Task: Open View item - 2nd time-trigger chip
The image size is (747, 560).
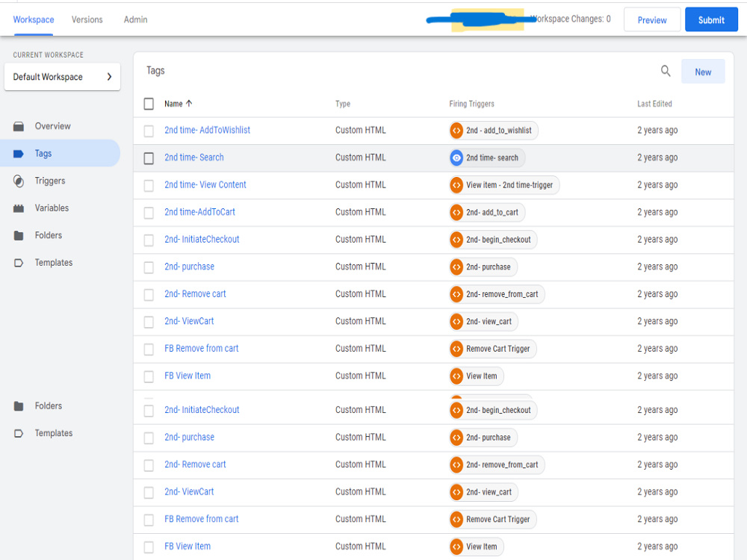Action: 504,184
